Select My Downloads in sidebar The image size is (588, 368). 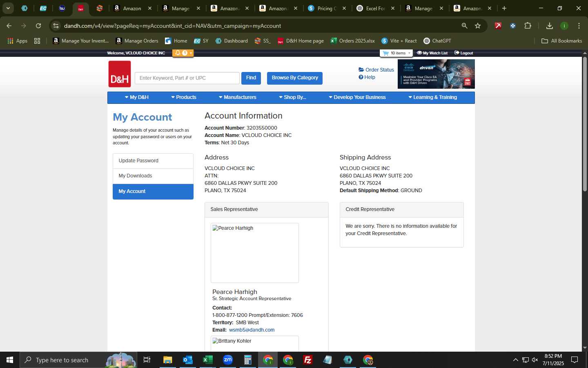pyautogui.click(x=153, y=176)
